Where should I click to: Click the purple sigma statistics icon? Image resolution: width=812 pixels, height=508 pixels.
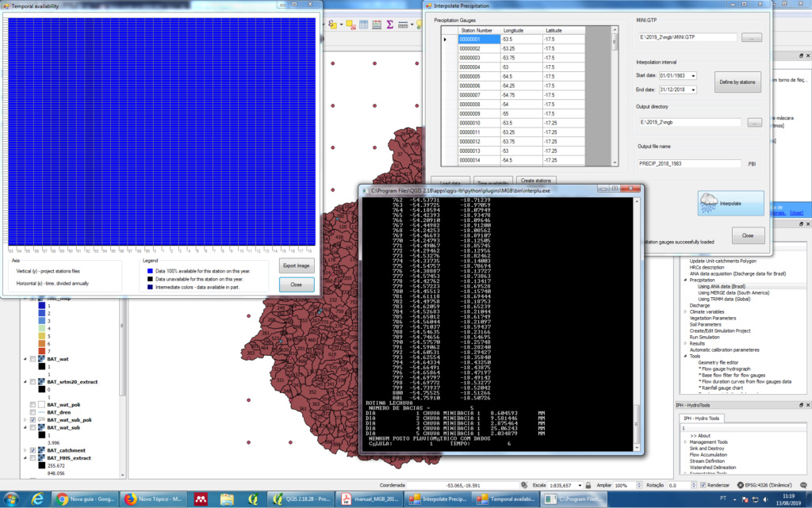point(389,25)
